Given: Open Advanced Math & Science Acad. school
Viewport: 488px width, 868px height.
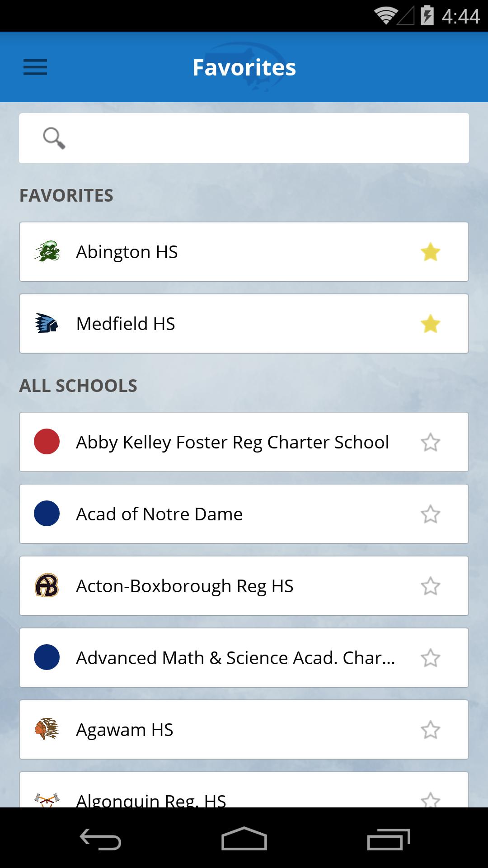Looking at the screenshot, I should click(235, 658).
